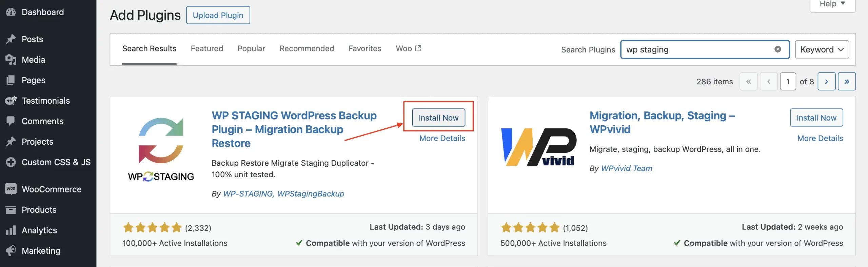Select the Posts pushpin icon
868x267 pixels.
[x=11, y=39]
